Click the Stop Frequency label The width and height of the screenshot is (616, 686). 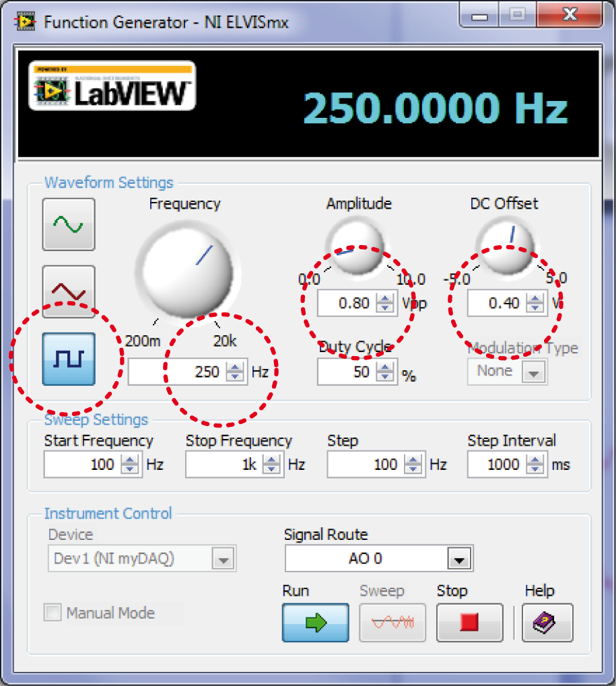pos(239,441)
